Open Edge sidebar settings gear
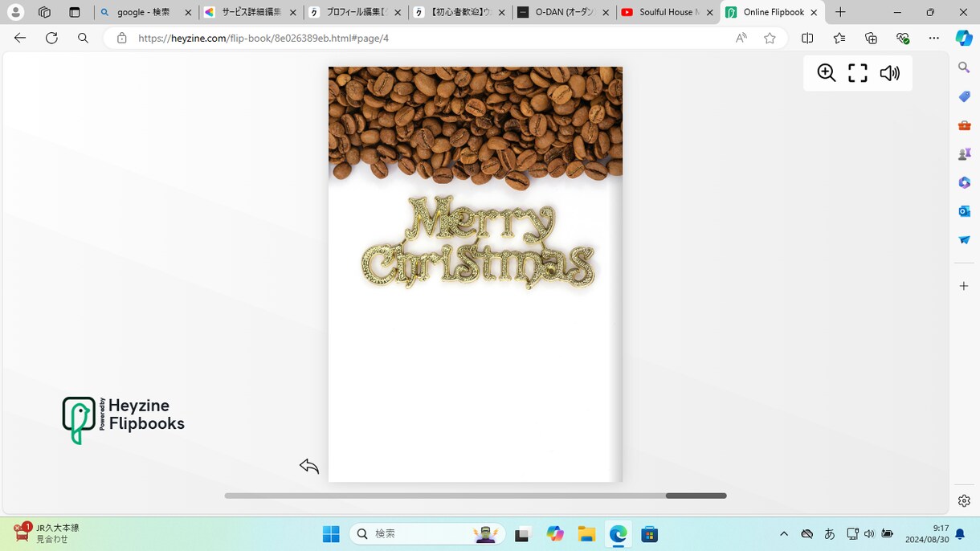 coord(964,500)
